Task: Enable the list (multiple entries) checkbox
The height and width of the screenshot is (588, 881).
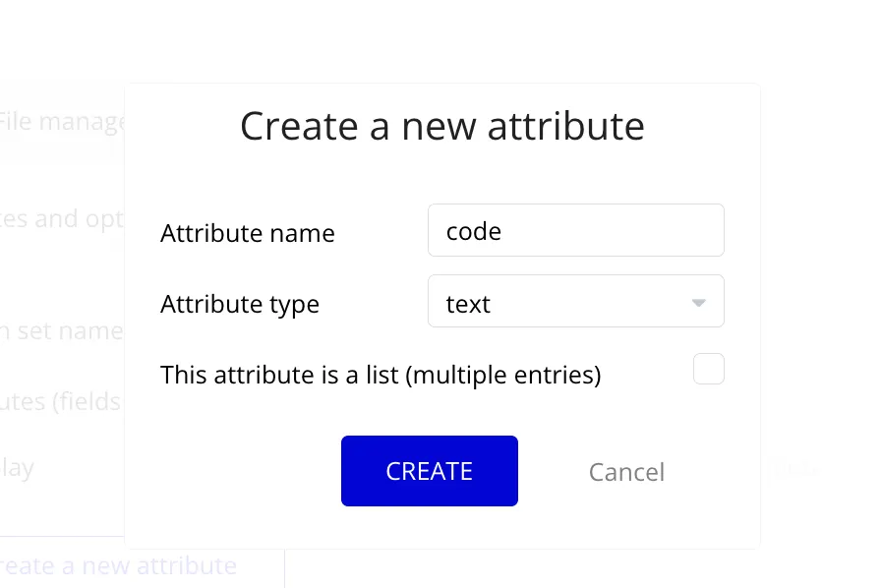Action: 708,370
